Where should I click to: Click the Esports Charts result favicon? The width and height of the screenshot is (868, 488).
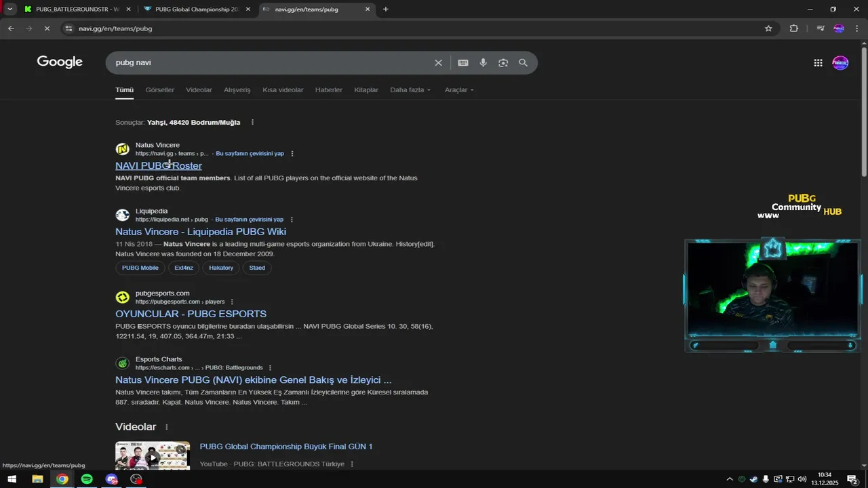point(123,363)
